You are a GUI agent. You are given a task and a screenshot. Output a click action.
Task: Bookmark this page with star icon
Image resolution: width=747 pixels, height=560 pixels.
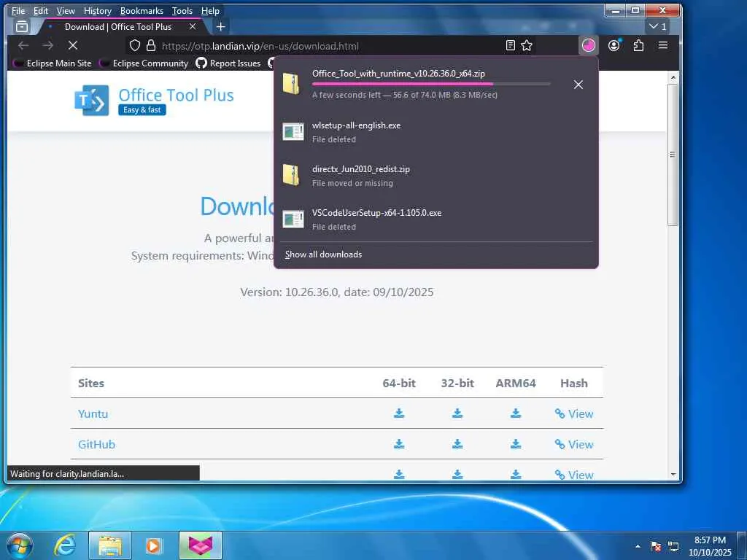click(527, 46)
